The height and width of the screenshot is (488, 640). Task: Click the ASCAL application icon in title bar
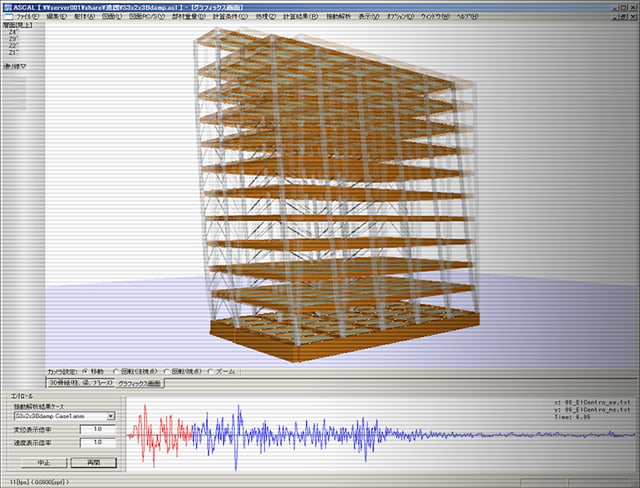(6, 6)
